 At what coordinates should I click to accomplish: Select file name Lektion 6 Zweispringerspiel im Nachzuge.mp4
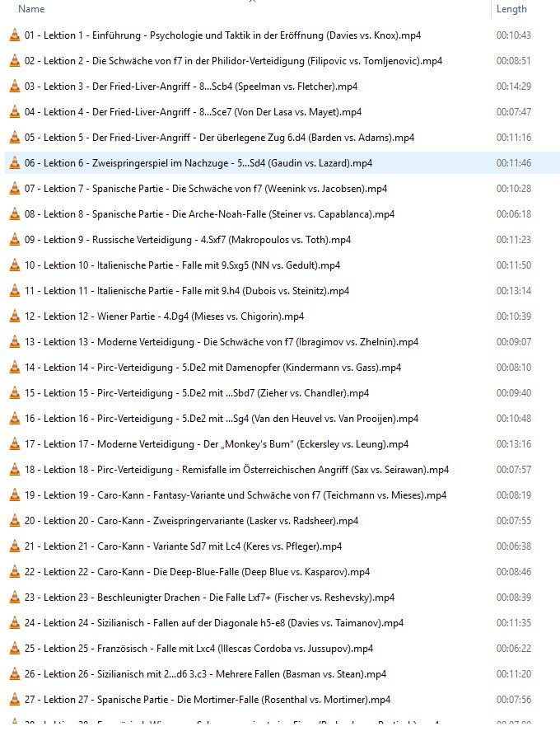198,163
